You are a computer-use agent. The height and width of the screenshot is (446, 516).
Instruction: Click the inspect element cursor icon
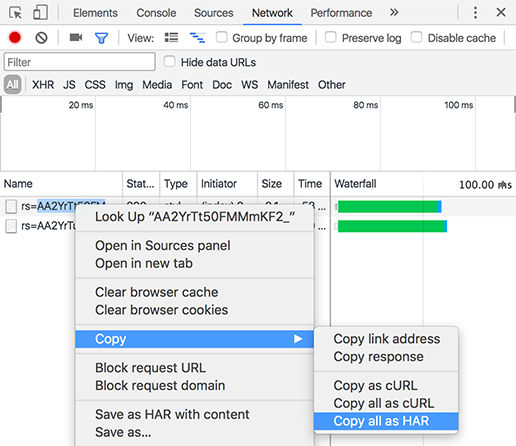(x=15, y=13)
